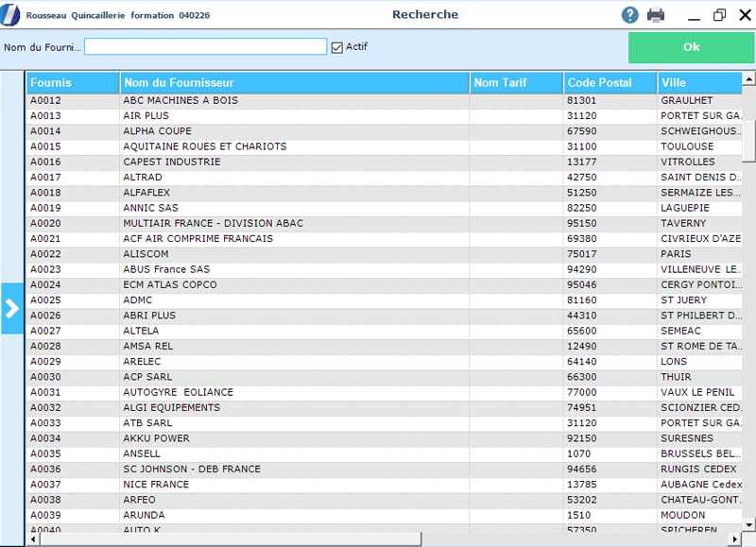Click horizontal scrollbar right arrow
The image size is (756, 547).
click(x=735, y=539)
